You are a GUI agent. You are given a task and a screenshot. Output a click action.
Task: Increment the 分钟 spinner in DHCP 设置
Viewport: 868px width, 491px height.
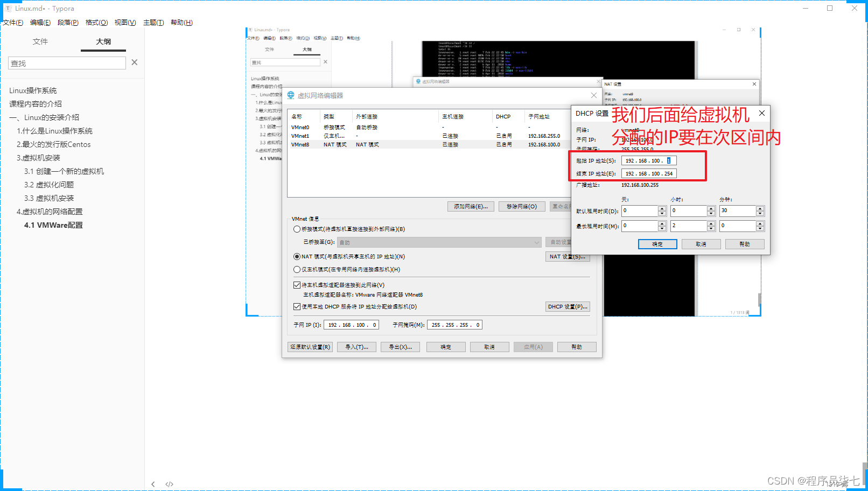point(759,208)
